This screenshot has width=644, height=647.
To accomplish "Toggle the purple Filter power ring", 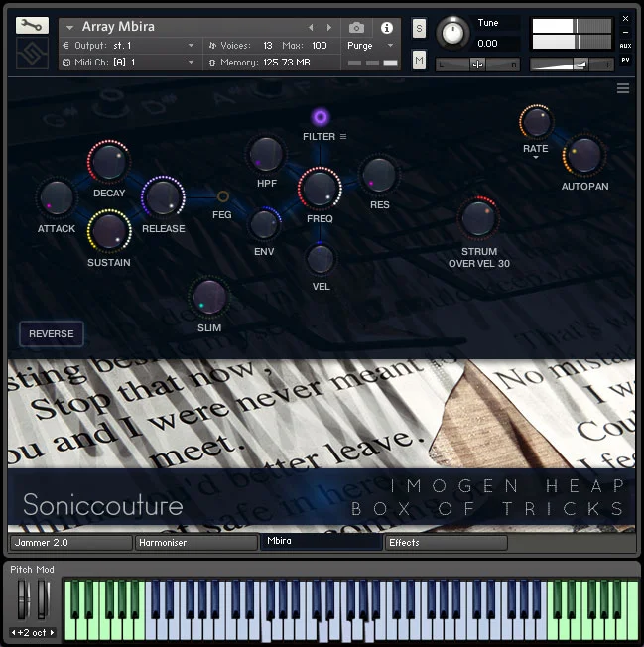I will coord(321,118).
